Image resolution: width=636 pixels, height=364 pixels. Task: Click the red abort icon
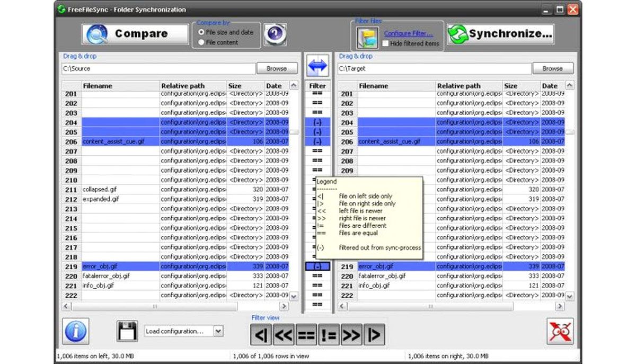click(x=560, y=331)
